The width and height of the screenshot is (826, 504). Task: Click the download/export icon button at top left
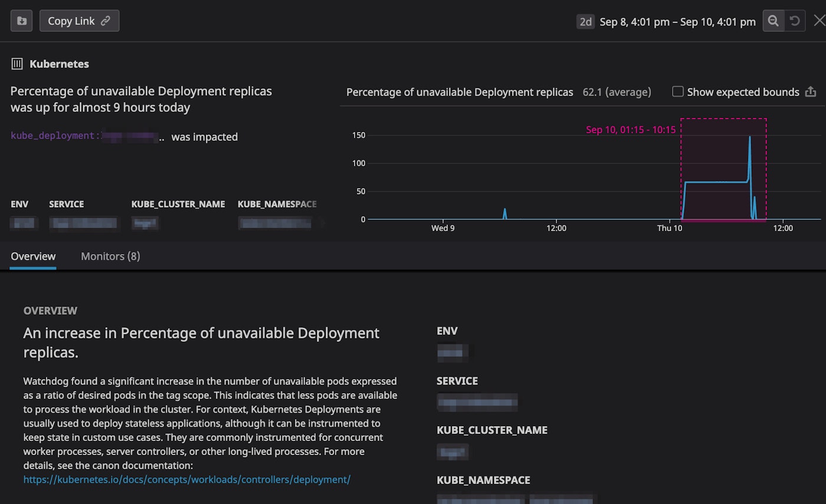(x=22, y=21)
